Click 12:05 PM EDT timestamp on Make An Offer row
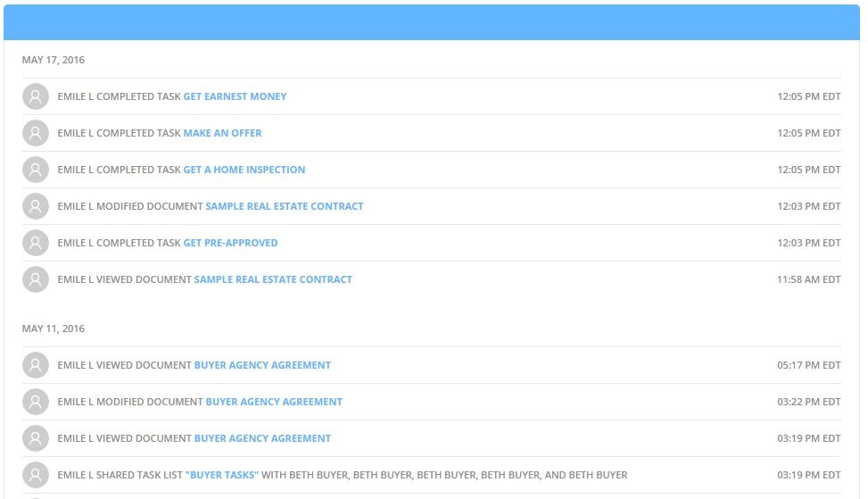This screenshot has width=868, height=499. point(809,133)
